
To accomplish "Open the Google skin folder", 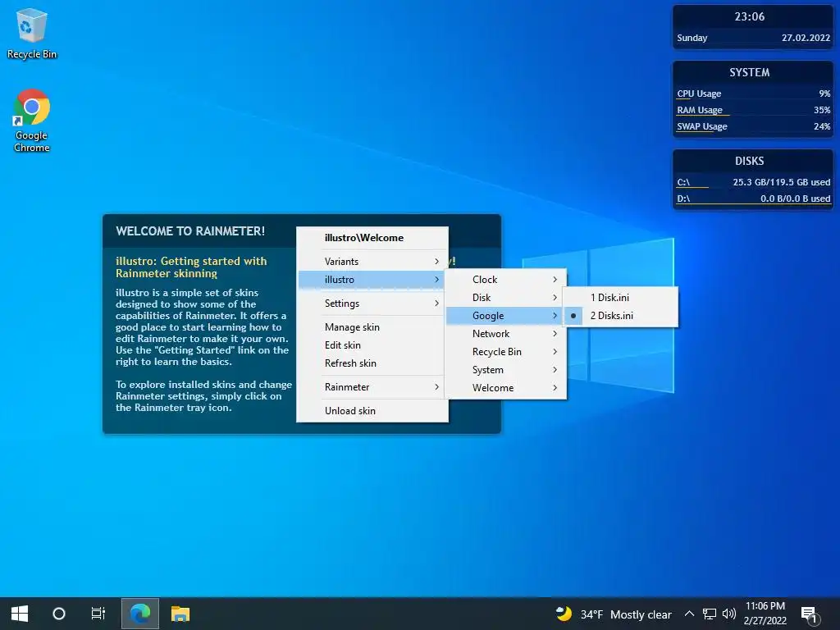I will click(x=505, y=316).
